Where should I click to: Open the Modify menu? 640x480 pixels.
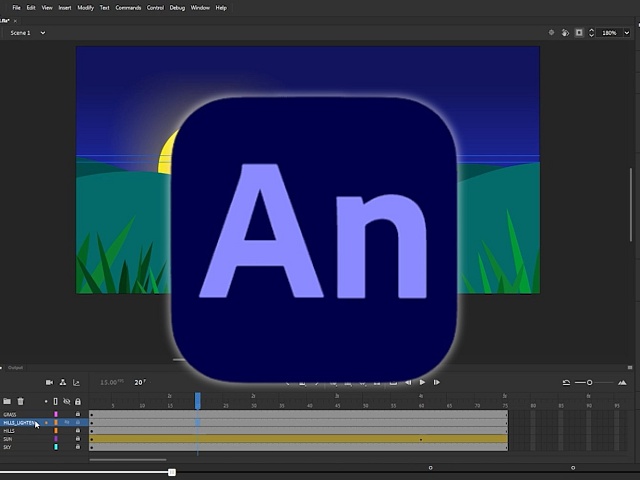pos(86,7)
